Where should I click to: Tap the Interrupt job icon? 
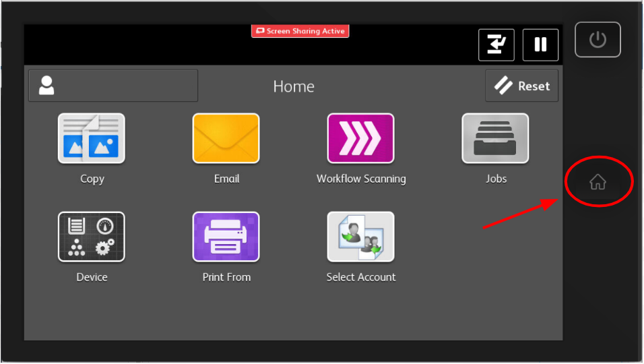click(496, 45)
